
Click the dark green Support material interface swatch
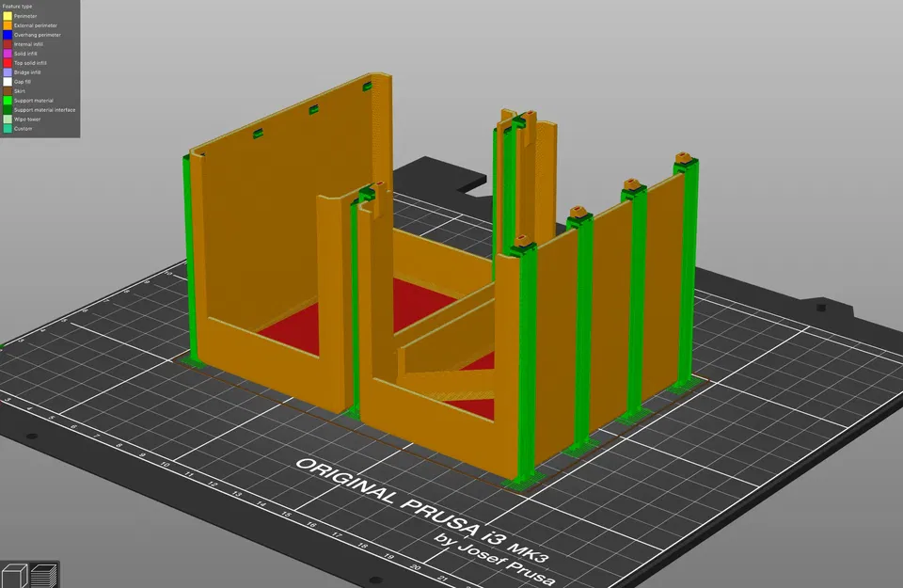click(x=8, y=110)
